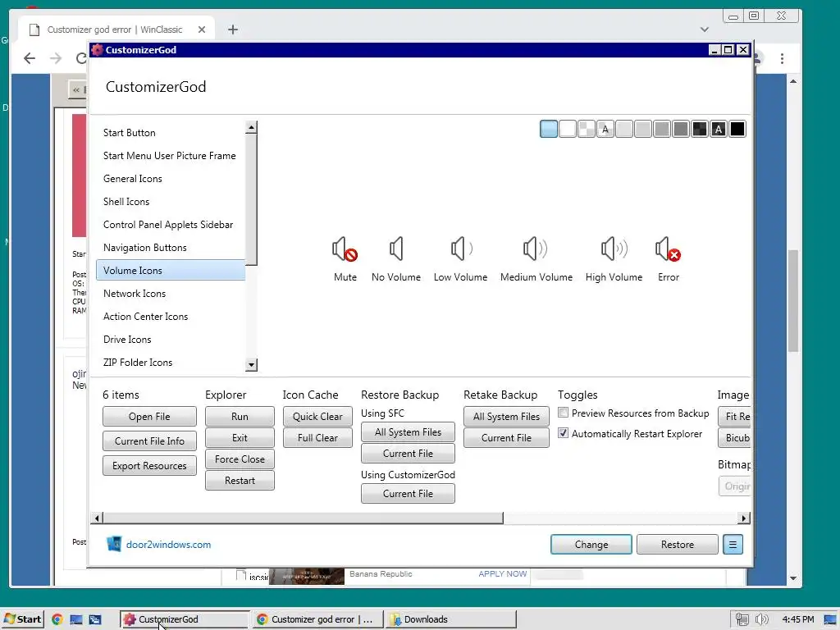Click Icon Cache Full Clear
The width and height of the screenshot is (840, 630).
click(317, 438)
